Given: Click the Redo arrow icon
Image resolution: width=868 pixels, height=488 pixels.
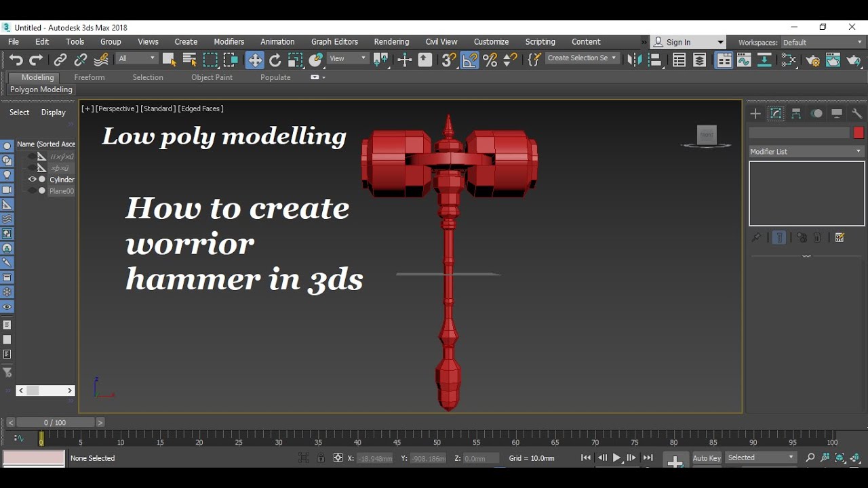Looking at the screenshot, I should point(36,60).
